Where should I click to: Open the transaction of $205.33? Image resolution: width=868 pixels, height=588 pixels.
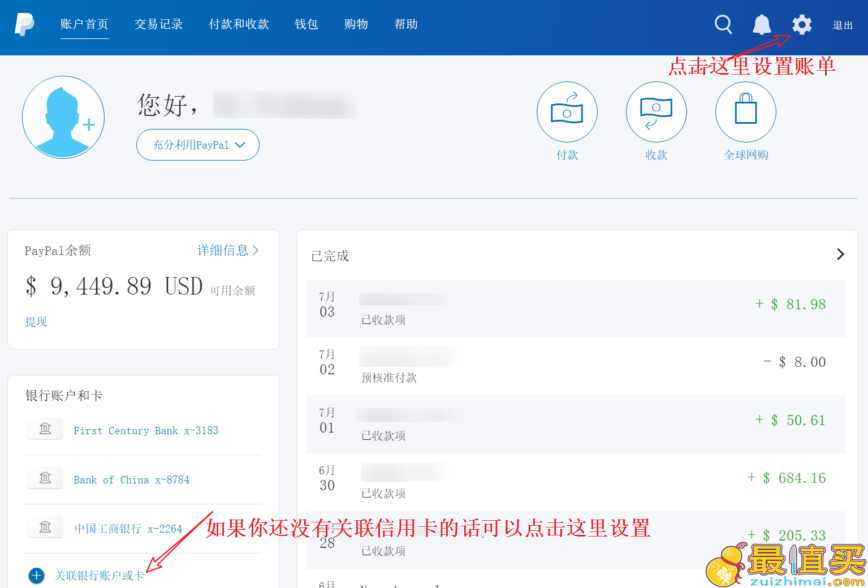pyautogui.click(x=576, y=540)
